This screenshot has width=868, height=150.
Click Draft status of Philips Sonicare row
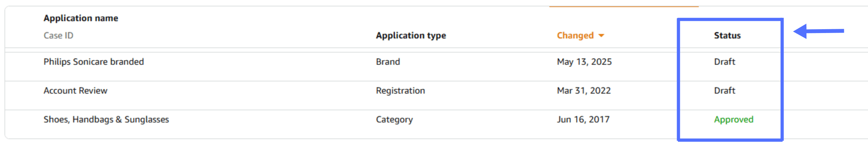click(724, 62)
